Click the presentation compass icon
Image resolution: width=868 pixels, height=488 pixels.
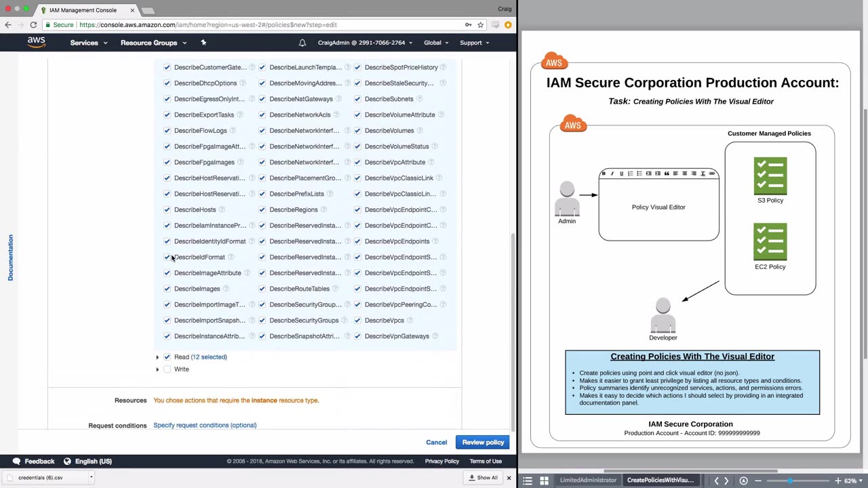[743, 481]
